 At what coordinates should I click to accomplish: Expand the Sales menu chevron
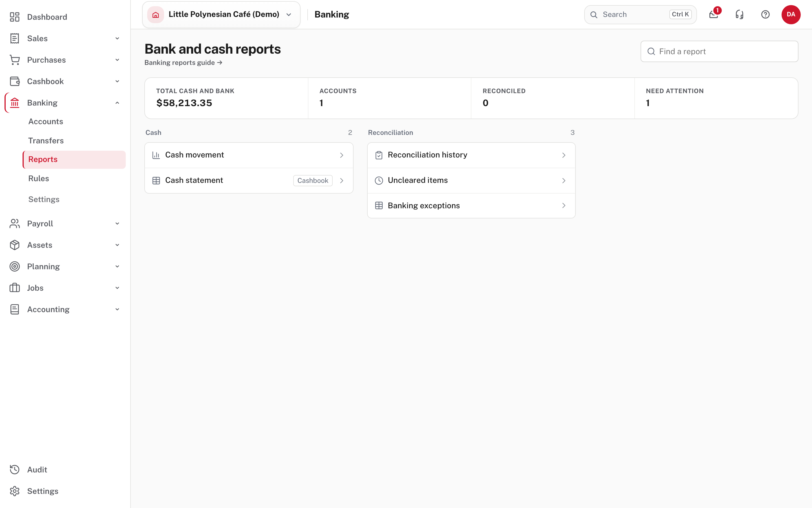click(x=117, y=38)
